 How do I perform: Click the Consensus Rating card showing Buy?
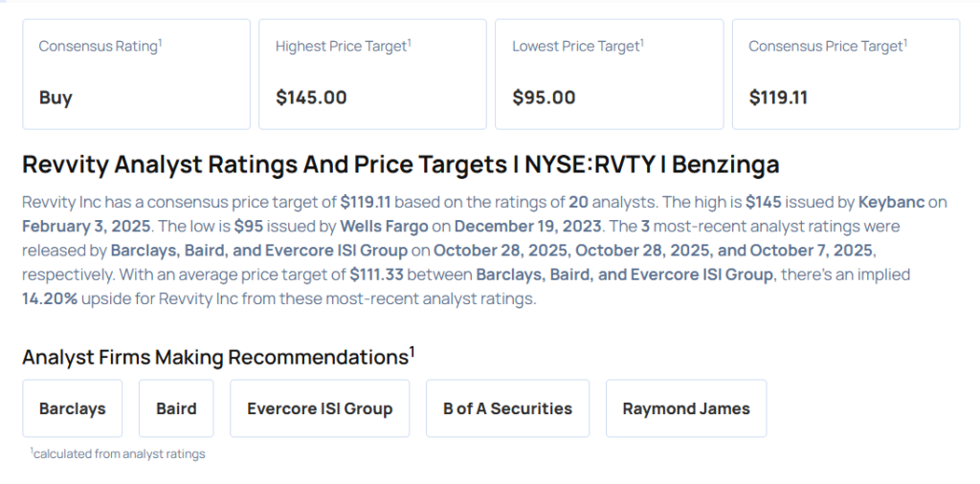(135, 74)
